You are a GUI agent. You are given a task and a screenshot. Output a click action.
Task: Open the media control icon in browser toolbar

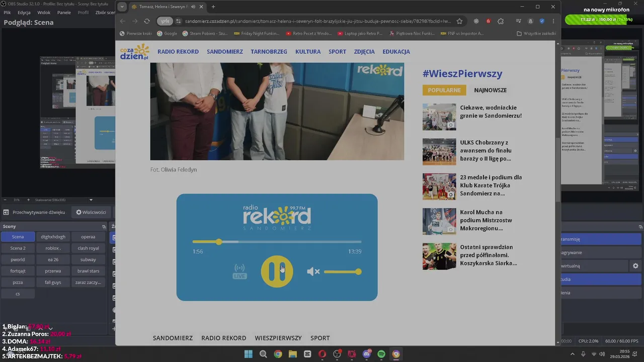518,21
